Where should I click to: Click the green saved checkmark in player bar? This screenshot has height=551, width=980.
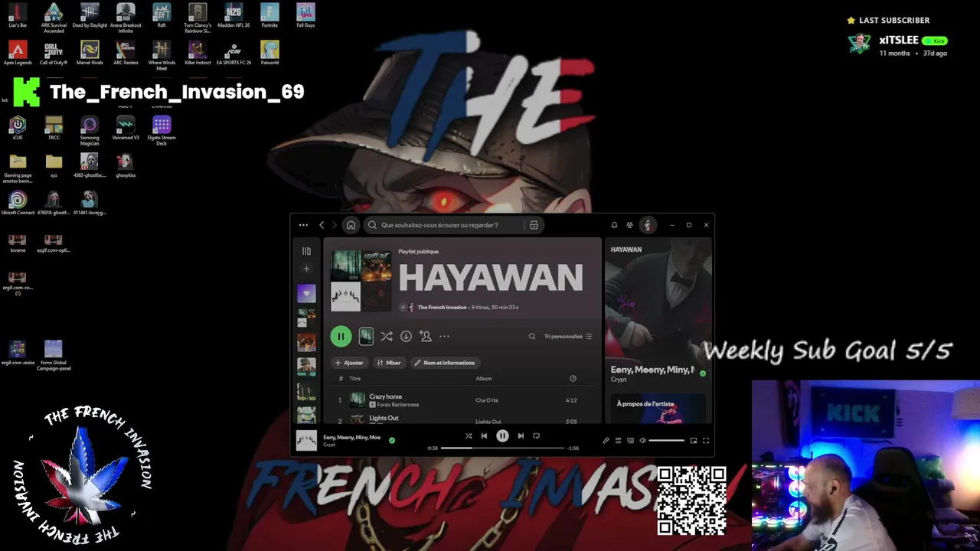(x=392, y=440)
